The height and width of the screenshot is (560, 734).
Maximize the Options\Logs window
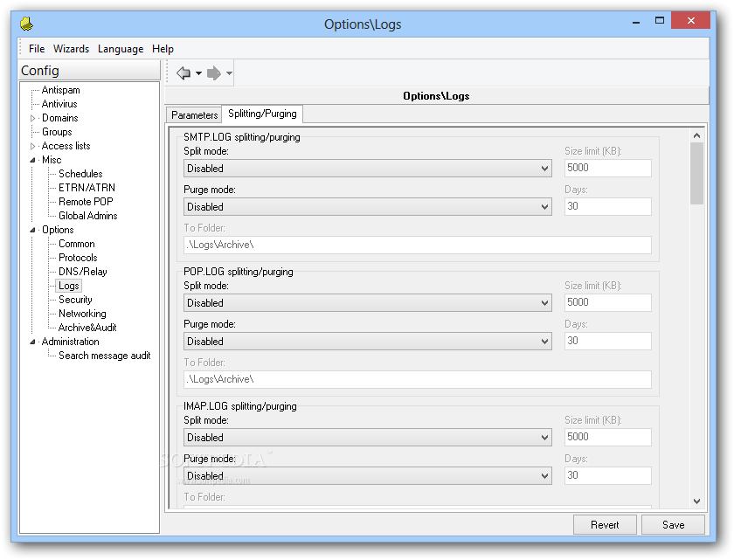point(659,21)
